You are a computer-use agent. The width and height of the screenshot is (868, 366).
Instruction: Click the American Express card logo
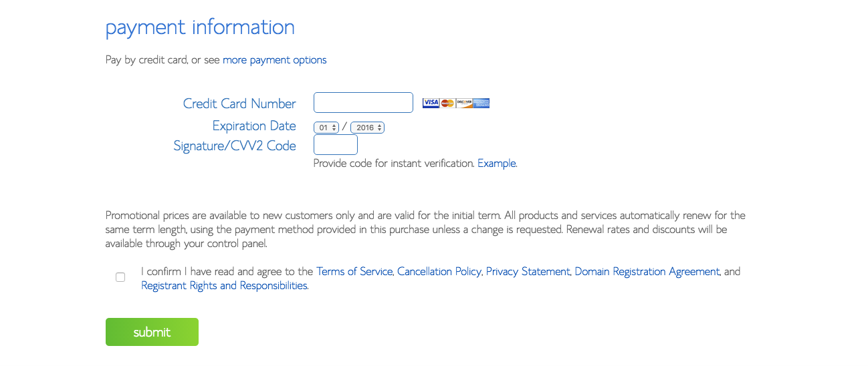tap(481, 103)
